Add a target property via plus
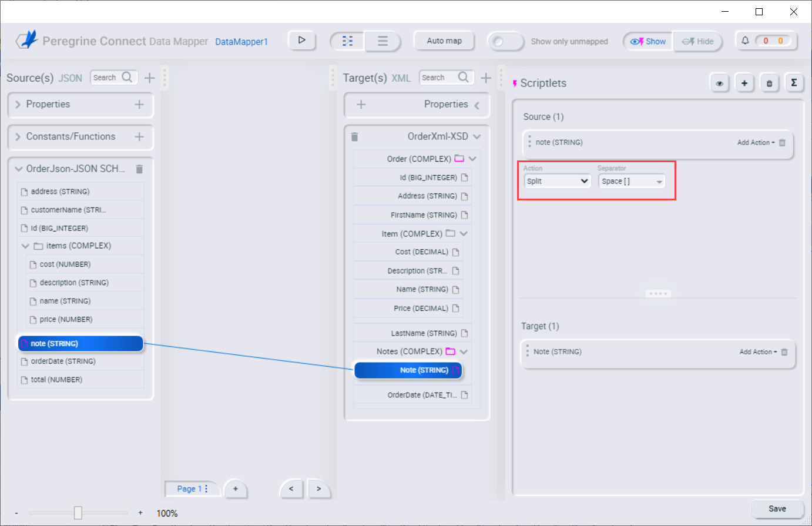 (x=361, y=104)
